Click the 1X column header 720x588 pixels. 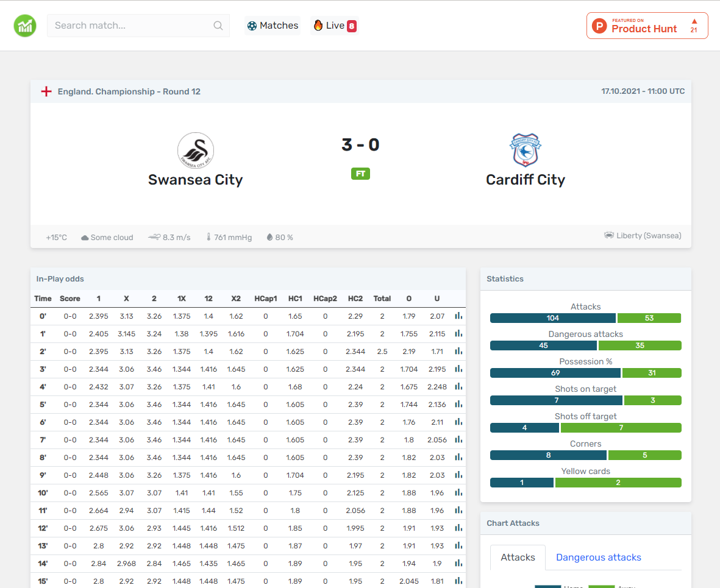click(182, 299)
